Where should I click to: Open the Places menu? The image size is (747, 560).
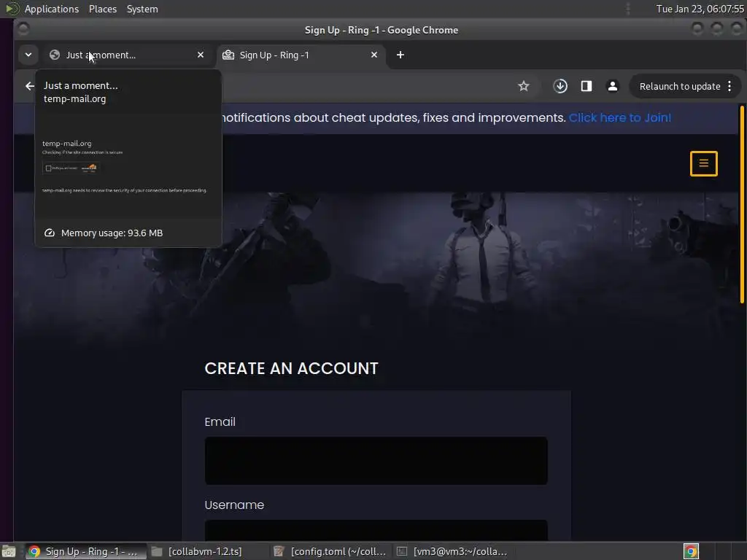(x=102, y=9)
